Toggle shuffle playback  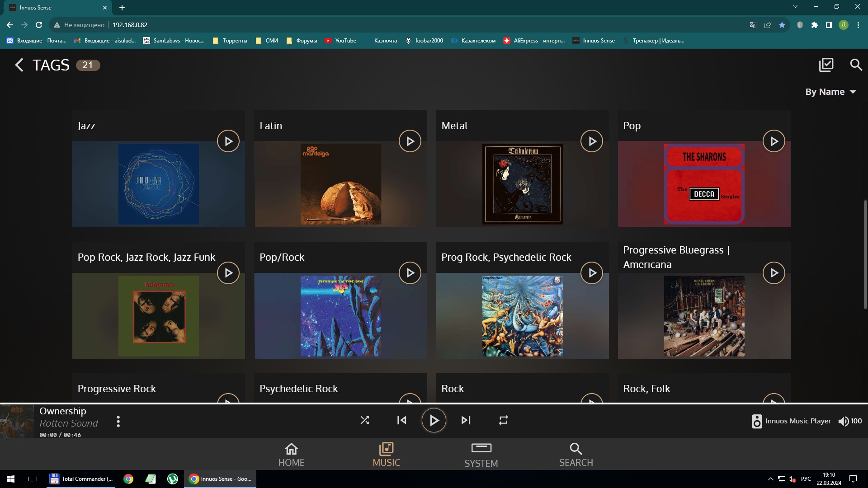point(365,420)
